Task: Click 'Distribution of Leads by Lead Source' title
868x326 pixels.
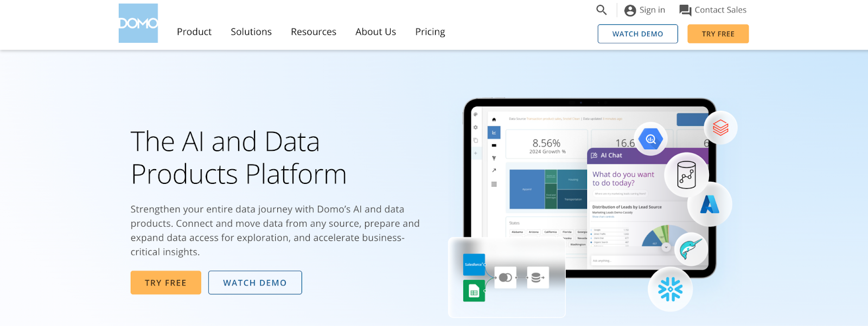Action: 627,207
